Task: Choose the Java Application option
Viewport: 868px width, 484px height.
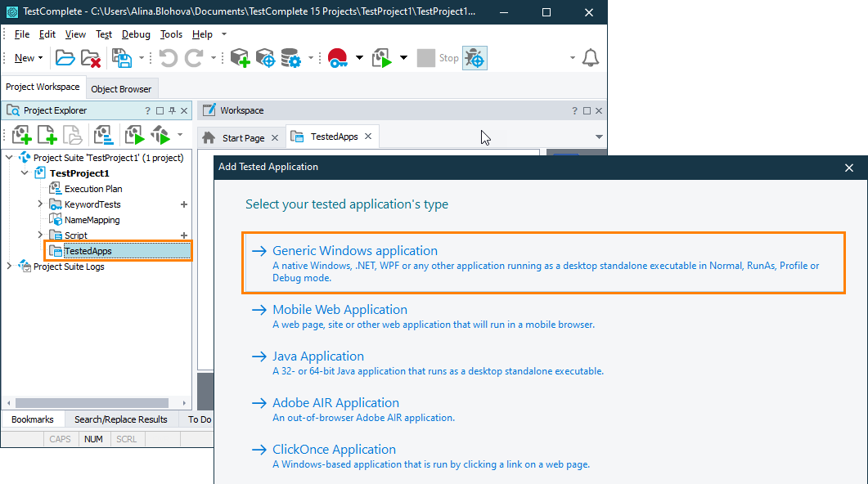Action: tap(317, 356)
